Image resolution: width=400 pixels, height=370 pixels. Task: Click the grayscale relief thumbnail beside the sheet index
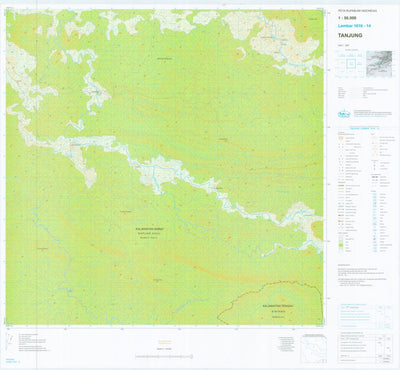pos(379,64)
